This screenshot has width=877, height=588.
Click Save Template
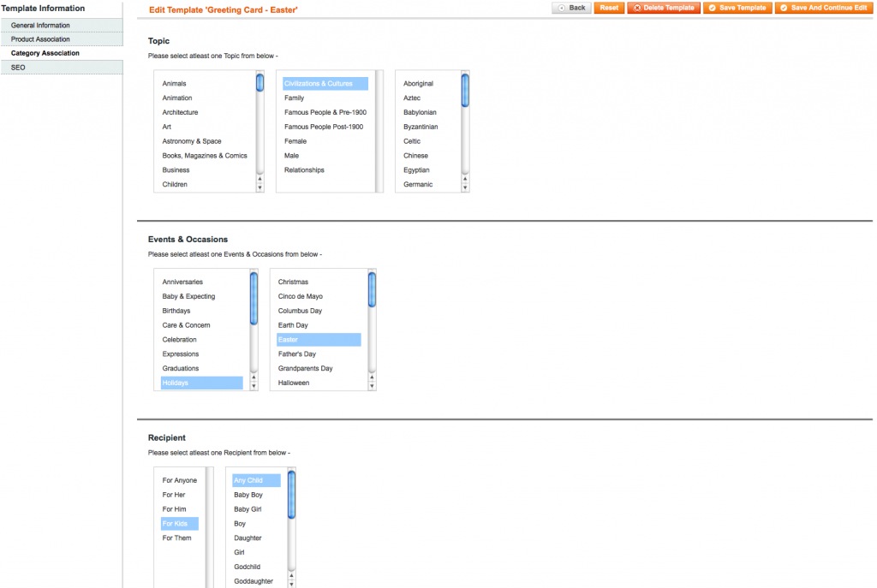pos(737,7)
